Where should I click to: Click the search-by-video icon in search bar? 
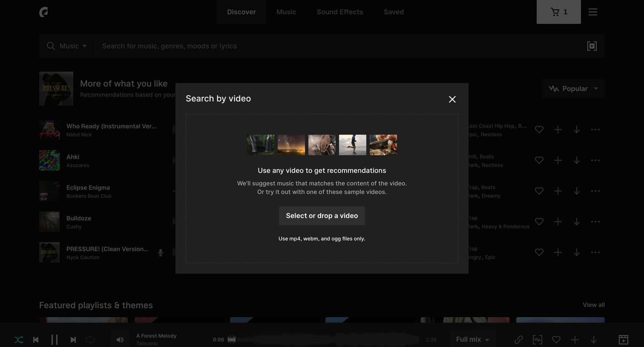pyautogui.click(x=592, y=46)
